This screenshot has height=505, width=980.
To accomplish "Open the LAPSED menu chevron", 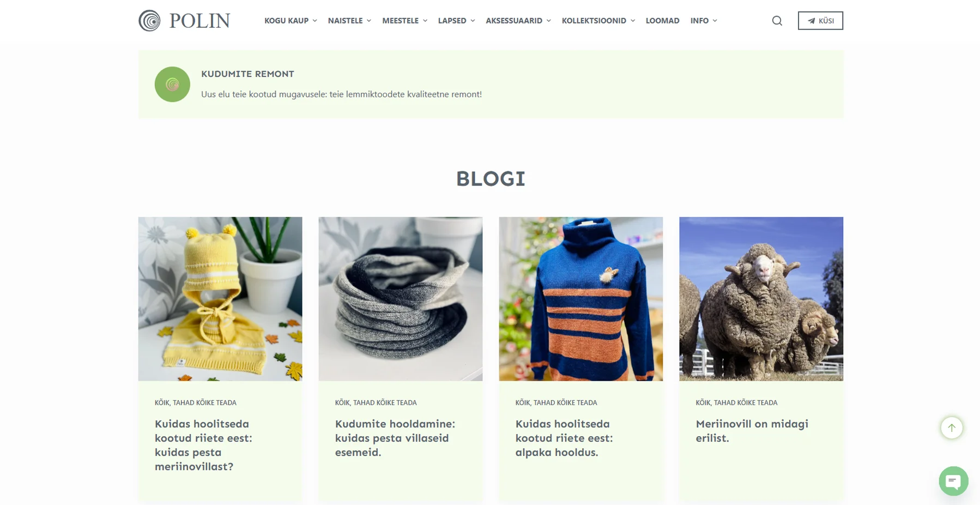I will point(473,21).
